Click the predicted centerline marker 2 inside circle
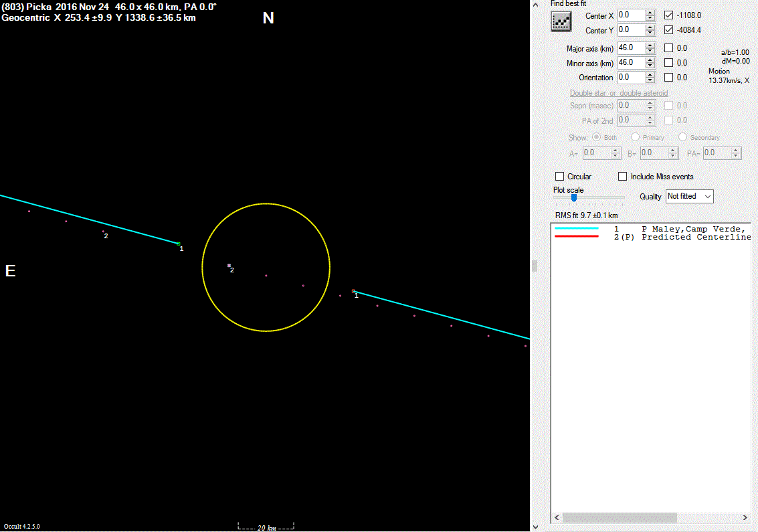Screen dimensions: 758x532 pyautogui.click(x=229, y=266)
